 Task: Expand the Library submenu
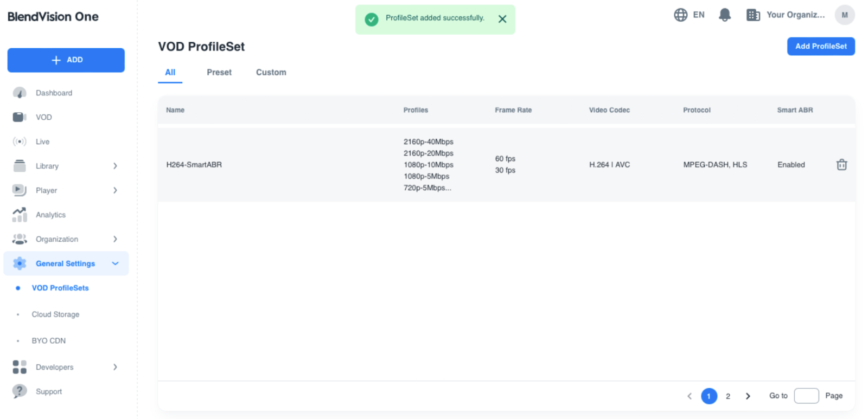tap(115, 166)
